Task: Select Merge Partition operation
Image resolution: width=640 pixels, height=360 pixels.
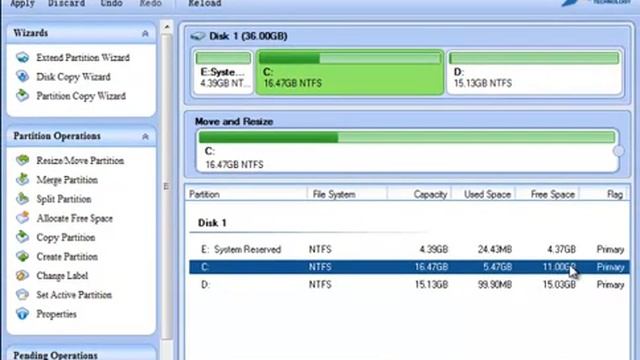Action: 67,180
